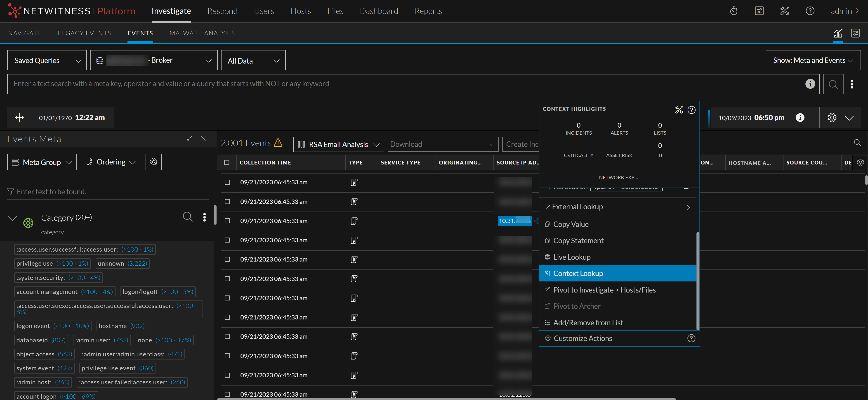Select Context Lookup in the context menu
868x400 pixels.
578,274
